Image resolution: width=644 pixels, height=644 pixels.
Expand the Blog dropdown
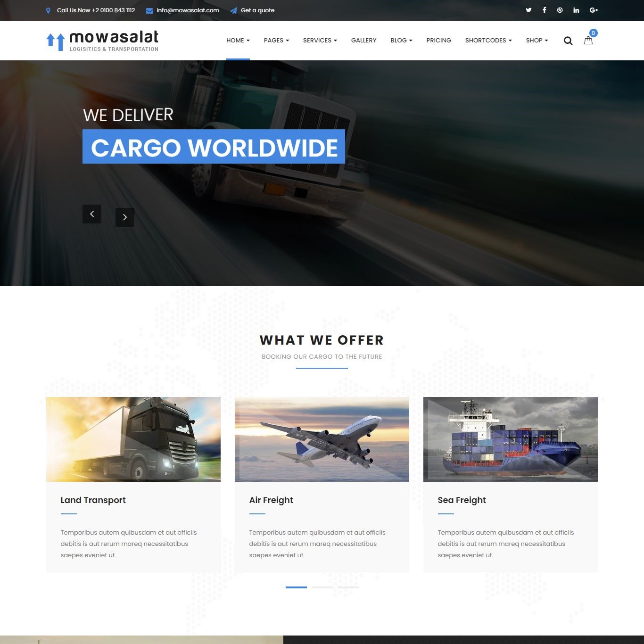click(402, 41)
